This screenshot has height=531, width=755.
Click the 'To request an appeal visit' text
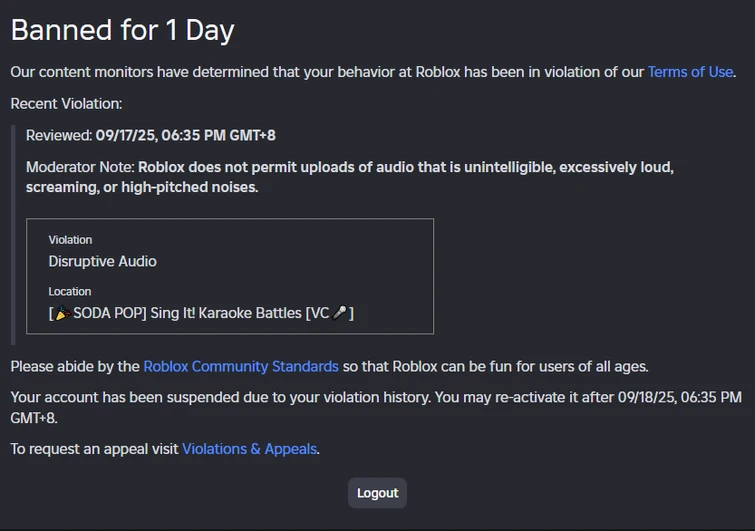94,449
